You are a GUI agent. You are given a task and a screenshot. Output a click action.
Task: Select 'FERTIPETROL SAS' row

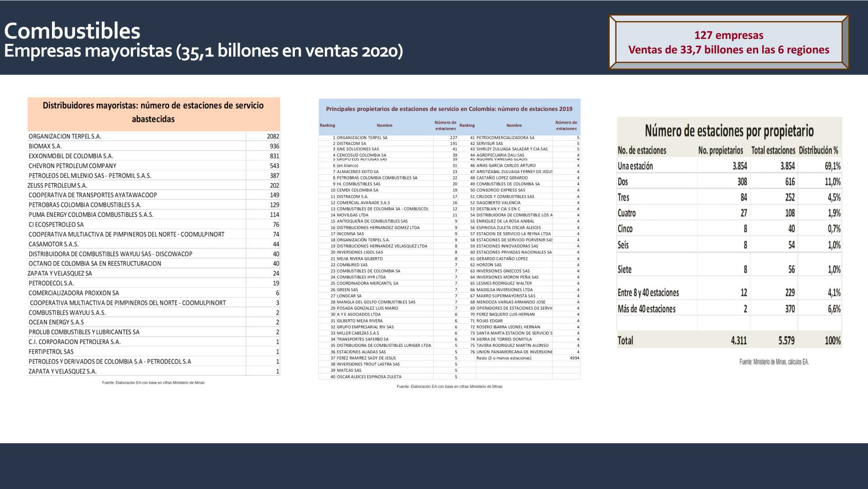pos(154,352)
